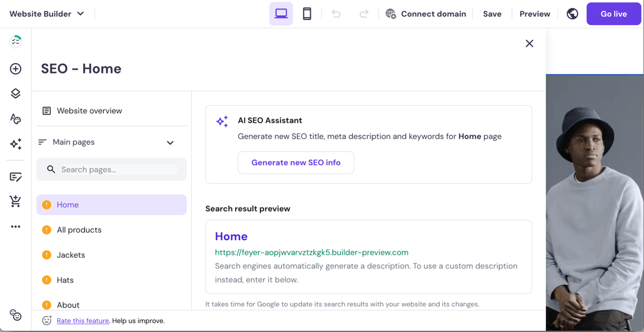Click the warning icon next to Jackets

pos(47,255)
